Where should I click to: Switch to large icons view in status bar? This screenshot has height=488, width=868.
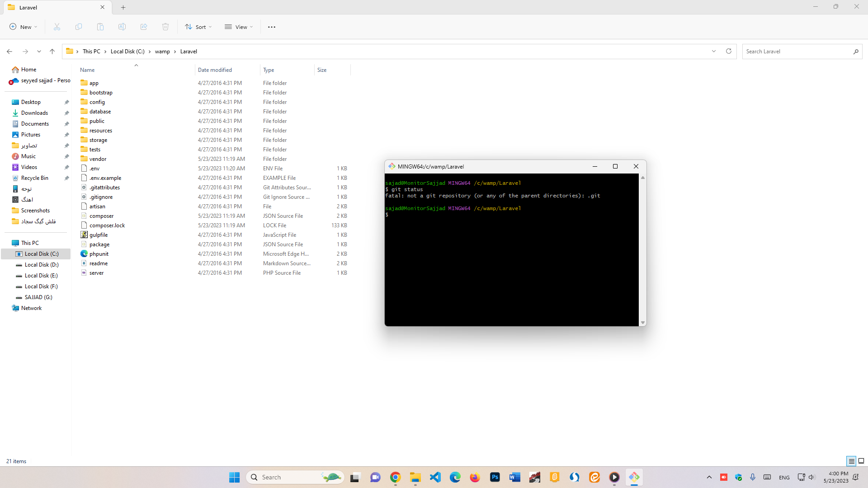coord(861,461)
